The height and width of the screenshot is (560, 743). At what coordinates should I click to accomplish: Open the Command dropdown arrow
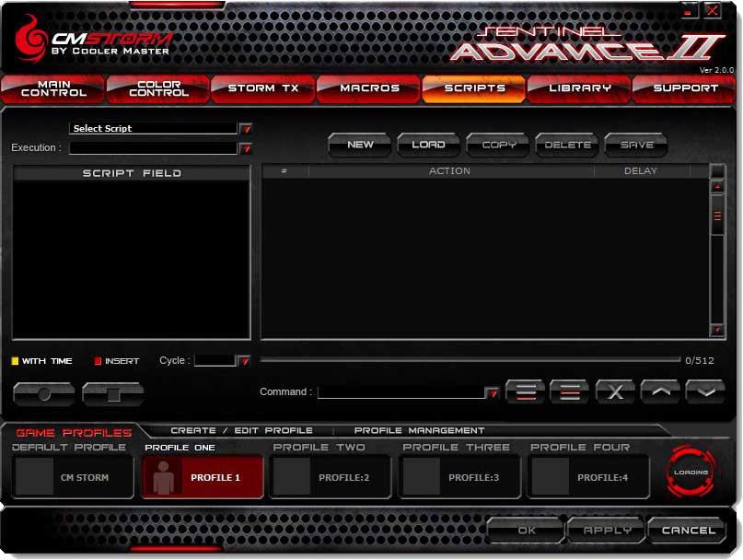493,393
